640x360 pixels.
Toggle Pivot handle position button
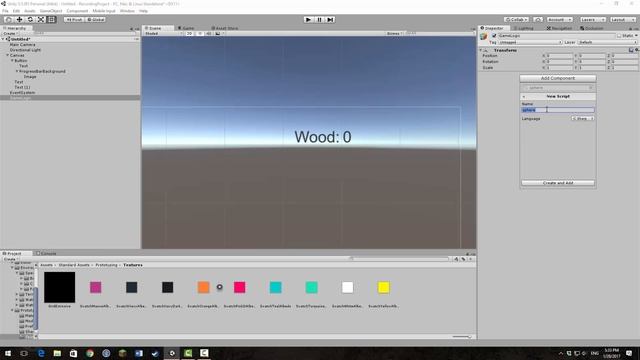pos(74,20)
